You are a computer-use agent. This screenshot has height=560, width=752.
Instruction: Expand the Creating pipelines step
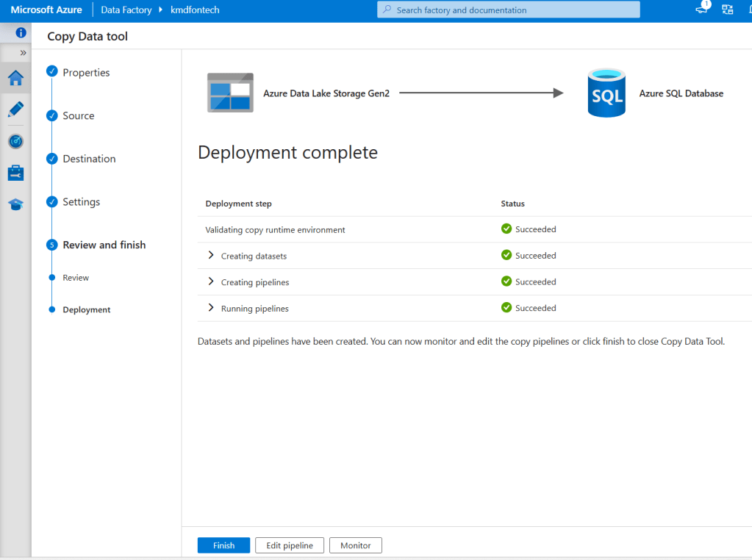(x=211, y=282)
